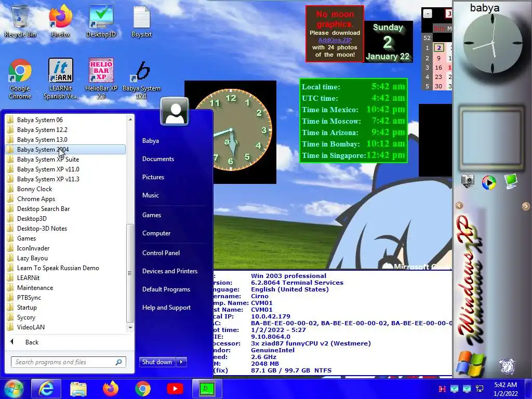Open Firefox from the taskbar
This screenshot has width=532, height=399.
pyautogui.click(x=111, y=389)
